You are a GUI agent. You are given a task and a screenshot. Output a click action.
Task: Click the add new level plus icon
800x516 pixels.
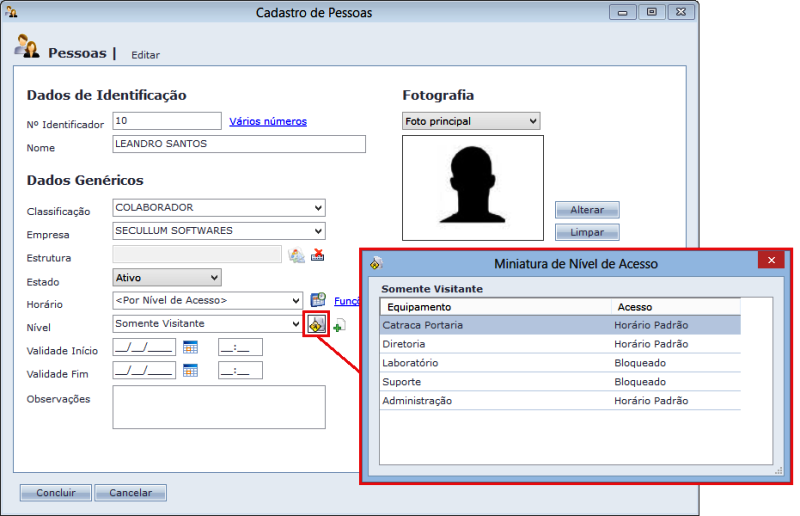coord(339,325)
